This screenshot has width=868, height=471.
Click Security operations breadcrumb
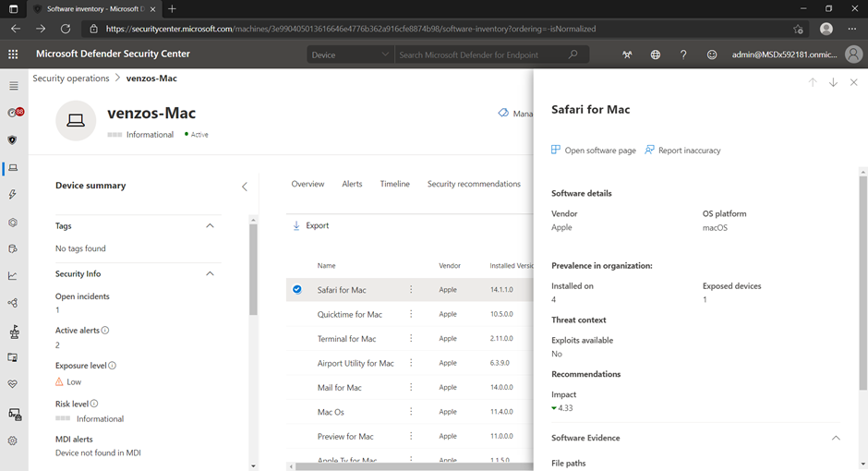coord(71,78)
